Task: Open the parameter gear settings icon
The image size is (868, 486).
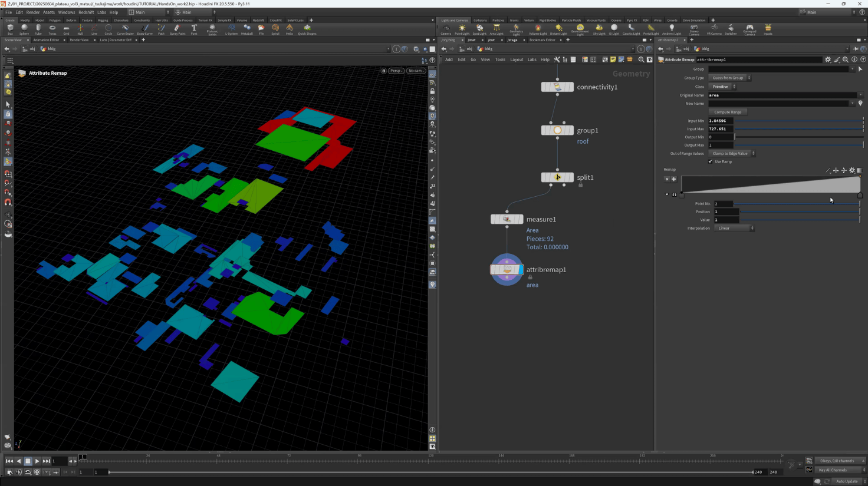Action: pos(828,59)
